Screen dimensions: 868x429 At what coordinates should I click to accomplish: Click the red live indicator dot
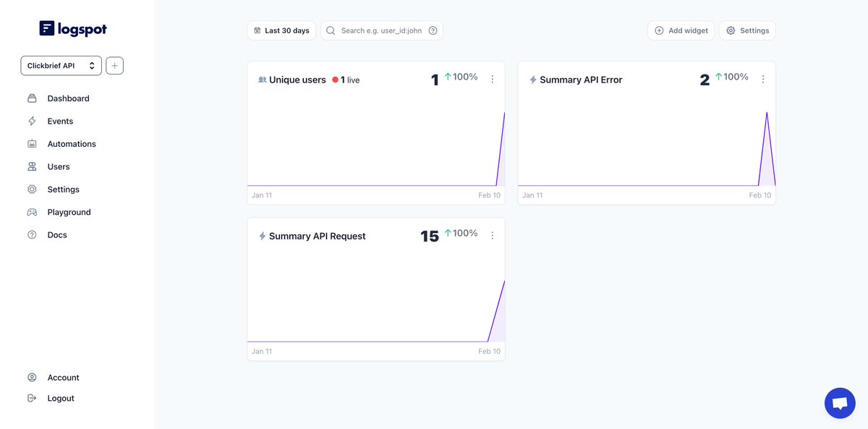pyautogui.click(x=336, y=80)
